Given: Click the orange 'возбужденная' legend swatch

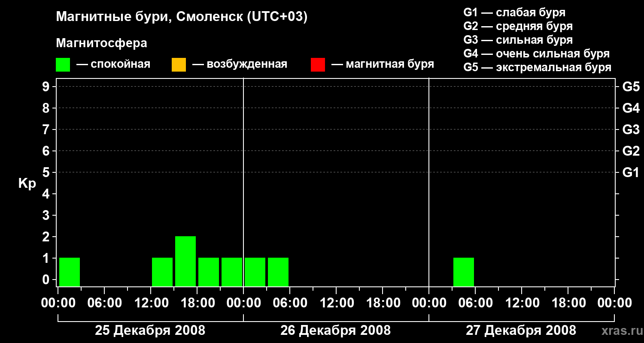Looking at the screenshot, I should click(x=179, y=65).
